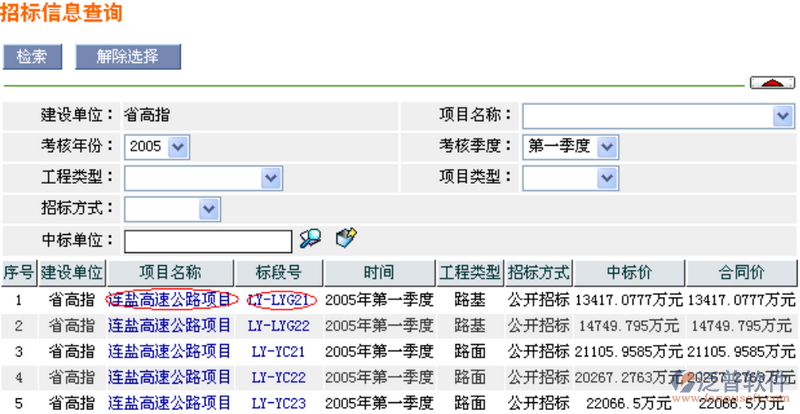Select the LY-YC22 section link

click(279, 377)
